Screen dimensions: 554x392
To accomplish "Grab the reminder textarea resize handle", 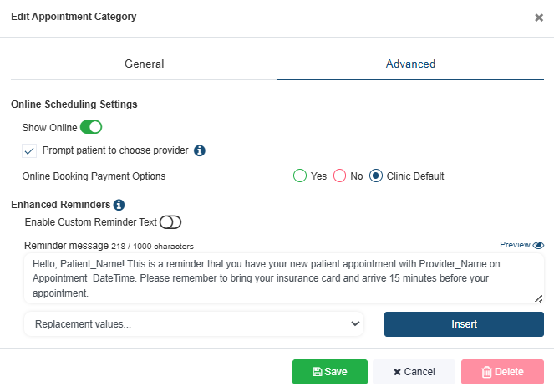I will click(x=538, y=298).
